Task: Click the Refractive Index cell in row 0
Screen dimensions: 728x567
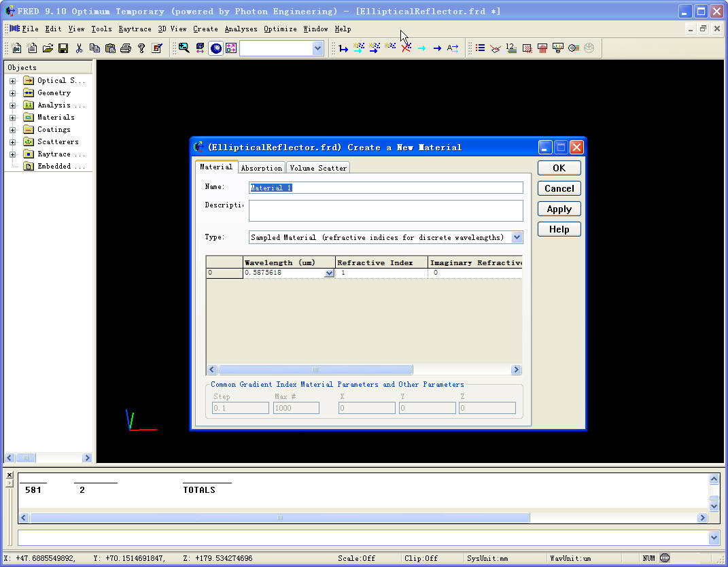Action: tap(381, 273)
